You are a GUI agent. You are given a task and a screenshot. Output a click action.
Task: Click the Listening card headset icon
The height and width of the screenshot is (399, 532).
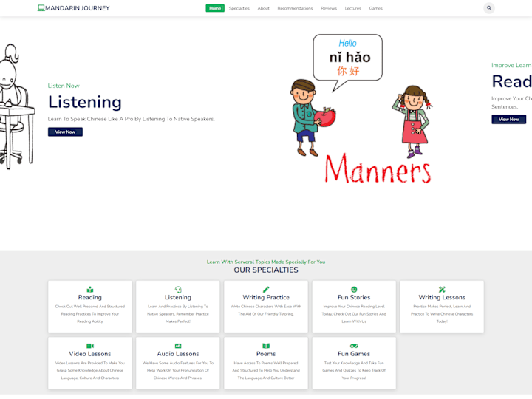click(178, 290)
